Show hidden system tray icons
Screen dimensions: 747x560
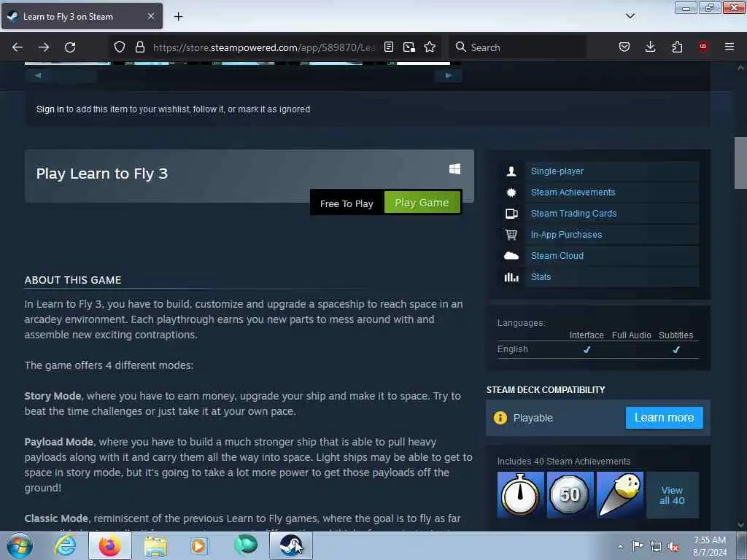click(x=620, y=546)
